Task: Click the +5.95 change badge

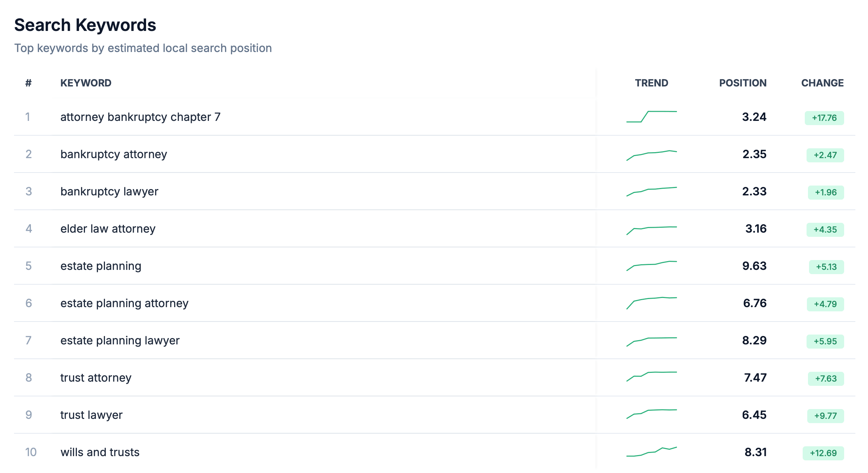Action: click(825, 341)
